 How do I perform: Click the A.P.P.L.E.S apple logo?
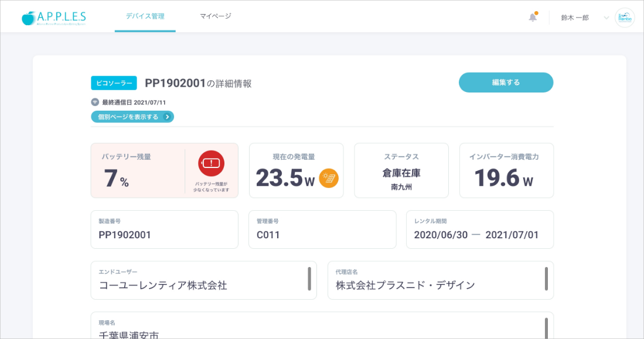(53, 17)
